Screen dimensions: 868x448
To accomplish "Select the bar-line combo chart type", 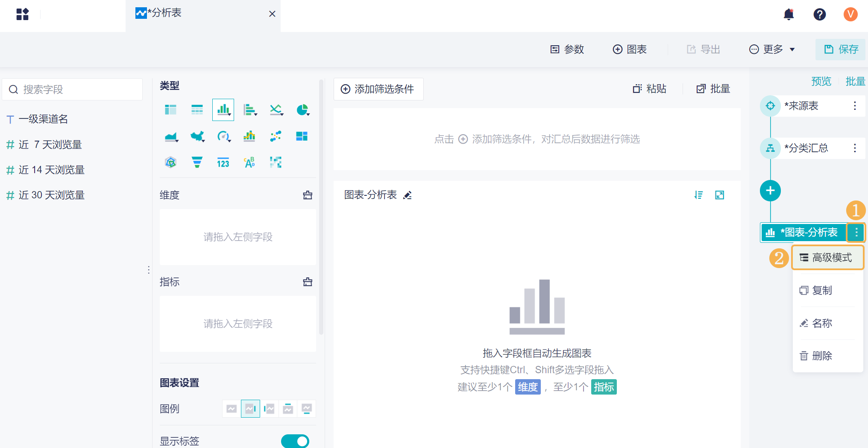I will click(249, 136).
